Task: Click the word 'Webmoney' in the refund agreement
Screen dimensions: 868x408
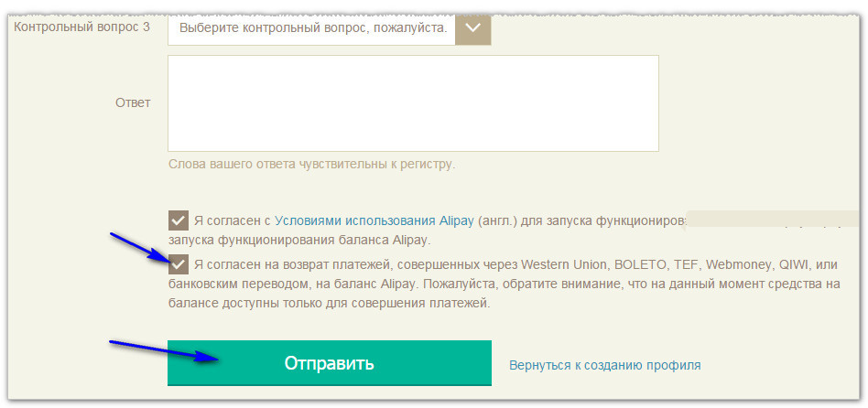Action: (739, 264)
